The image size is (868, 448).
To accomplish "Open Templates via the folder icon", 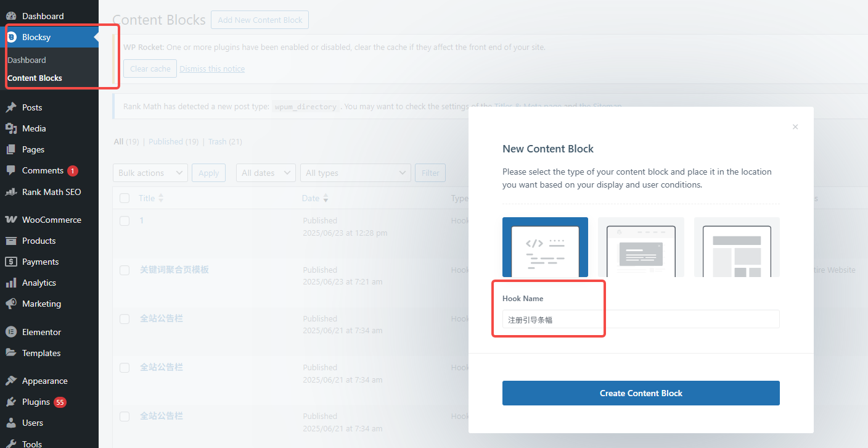I will pos(11,353).
